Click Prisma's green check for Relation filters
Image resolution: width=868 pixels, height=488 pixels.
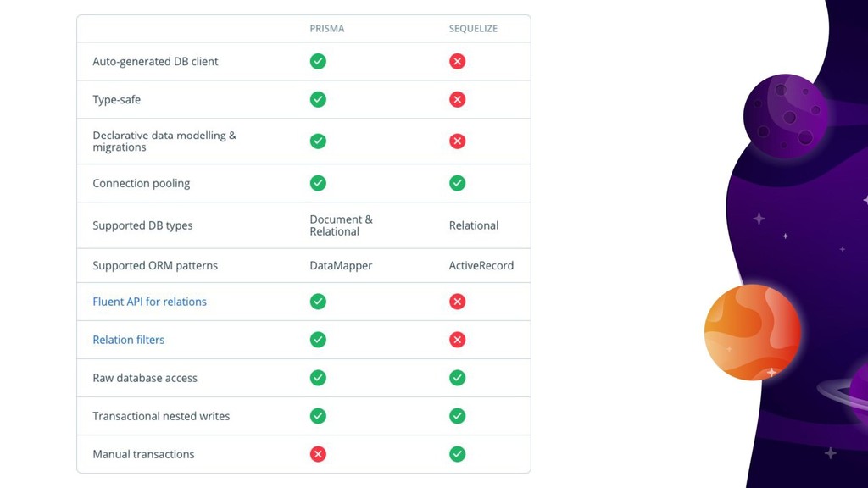(x=318, y=340)
